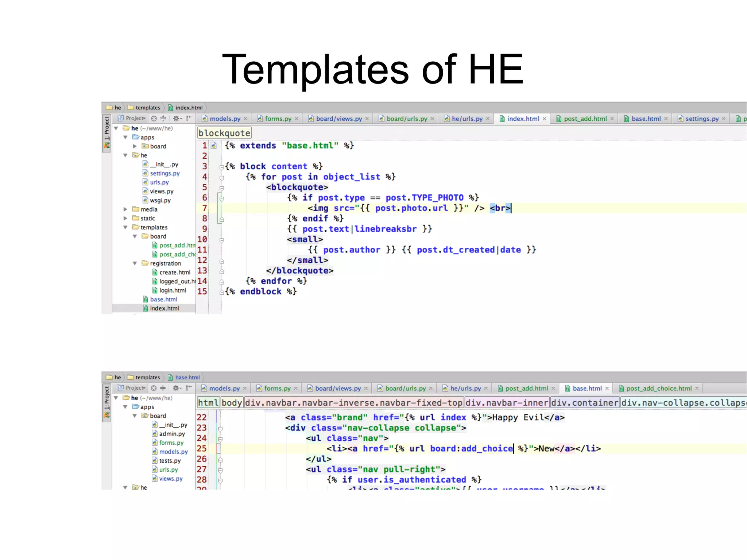Fold nav-collapse div at line 23 gutter
The width and height of the screenshot is (747, 560).
pyautogui.click(x=220, y=429)
